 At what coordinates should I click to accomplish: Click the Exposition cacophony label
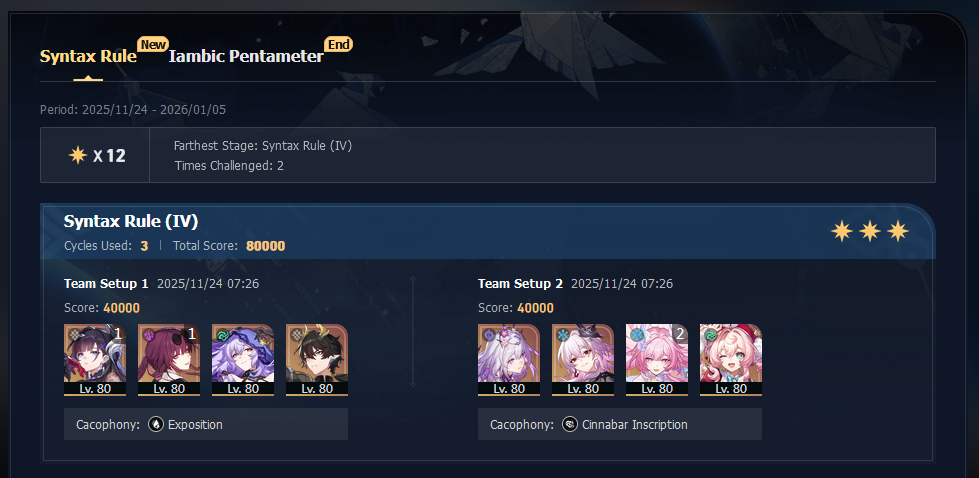[195, 425]
